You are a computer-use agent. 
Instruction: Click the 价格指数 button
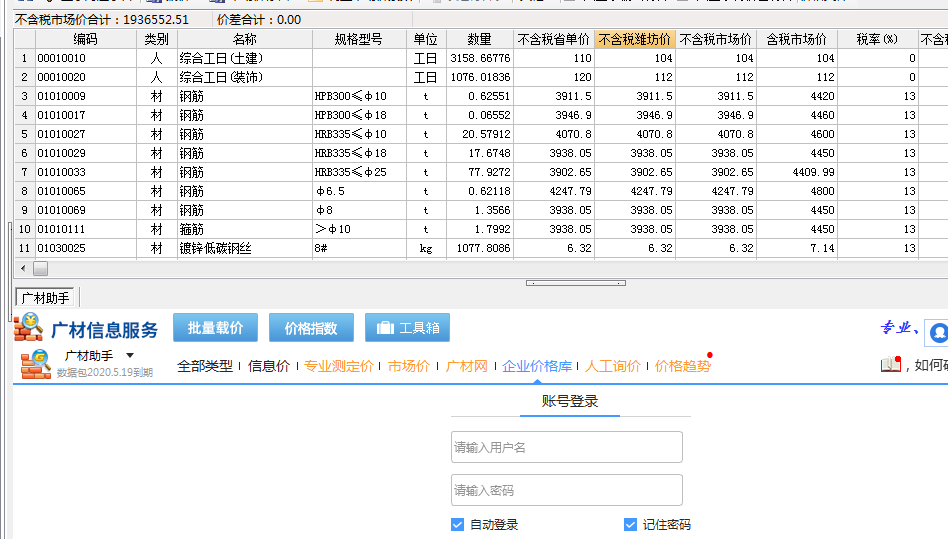point(311,328)
